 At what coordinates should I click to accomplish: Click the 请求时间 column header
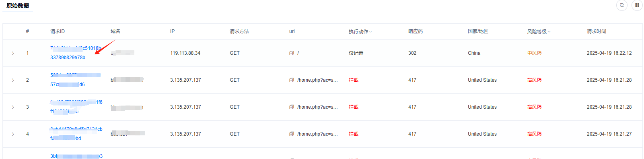(x=597, y=31)
